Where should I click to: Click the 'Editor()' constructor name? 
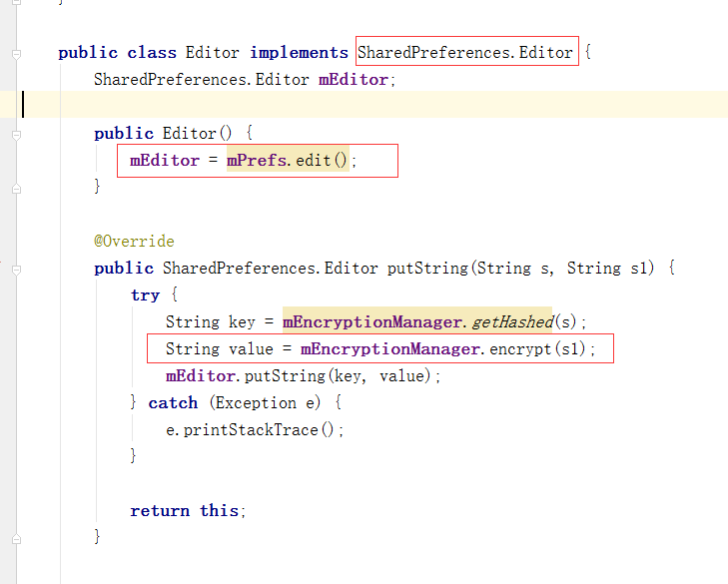(x=197, y=134)
